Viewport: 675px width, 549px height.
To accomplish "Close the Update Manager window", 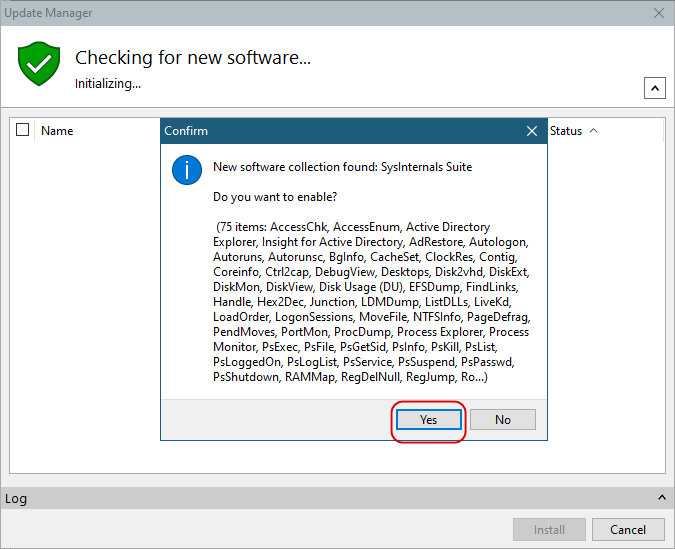I will [x=659, y=13].
